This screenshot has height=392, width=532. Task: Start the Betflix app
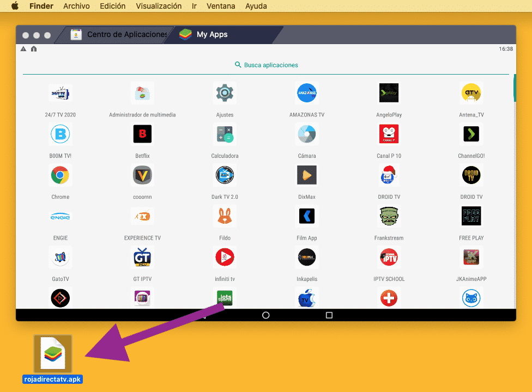pos(142,134)
